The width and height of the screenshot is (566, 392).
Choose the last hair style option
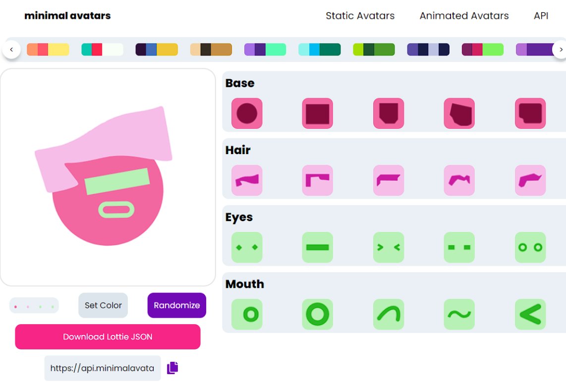tap(530, 180)
